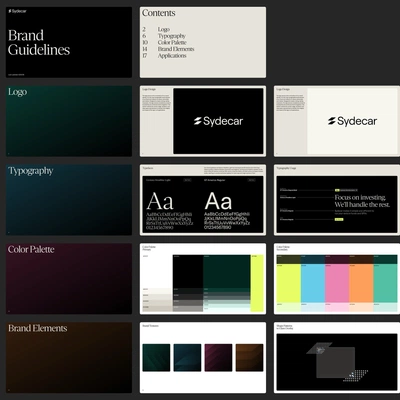
Task: Select the magenta brand texture tile
Action: tap(218, 358)
